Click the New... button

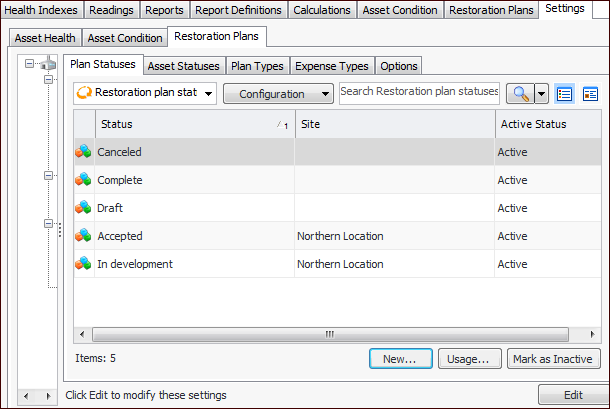coord(399,359)
